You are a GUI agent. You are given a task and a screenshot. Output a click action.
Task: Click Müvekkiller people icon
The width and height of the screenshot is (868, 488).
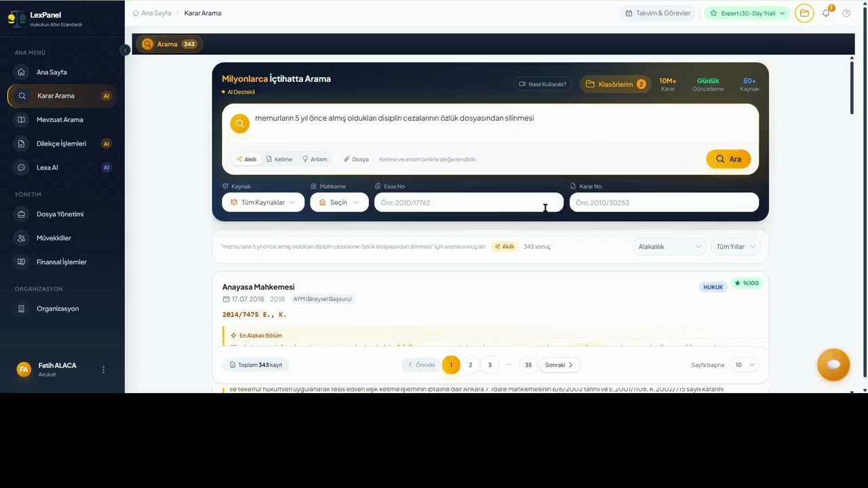[22, 238]
